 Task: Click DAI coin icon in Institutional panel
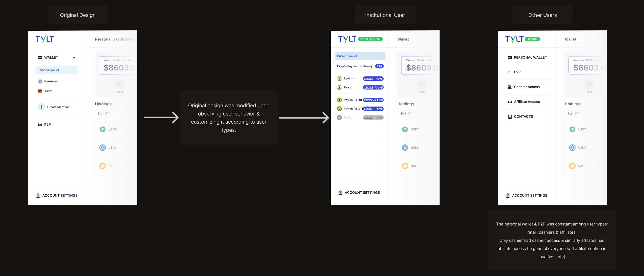[x=405, y=166]
